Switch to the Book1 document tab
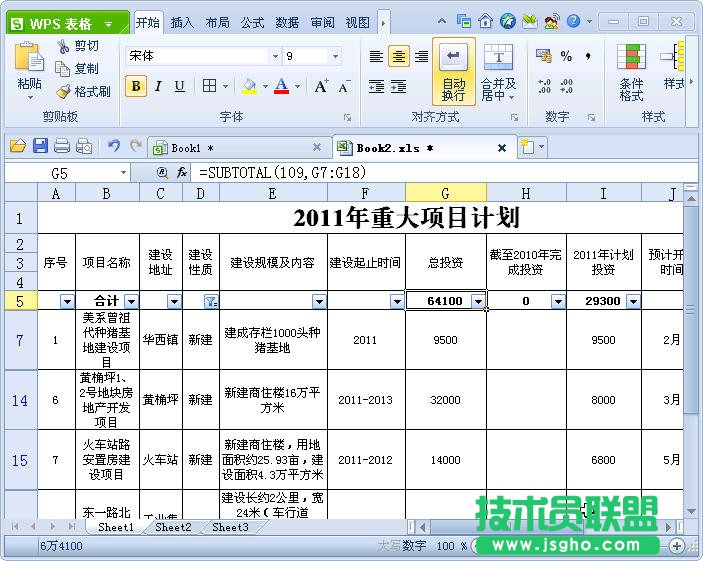Screen dimensions: 703x561 (238, 148)
